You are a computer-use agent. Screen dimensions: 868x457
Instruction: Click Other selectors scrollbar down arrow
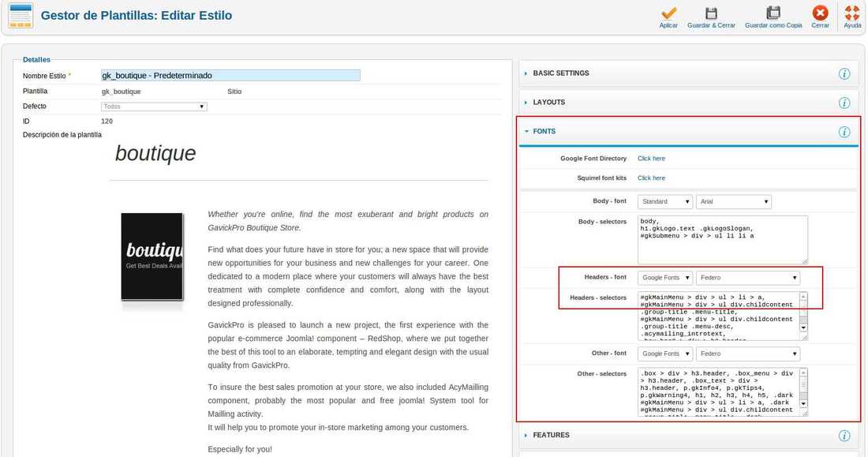(803, 404)
